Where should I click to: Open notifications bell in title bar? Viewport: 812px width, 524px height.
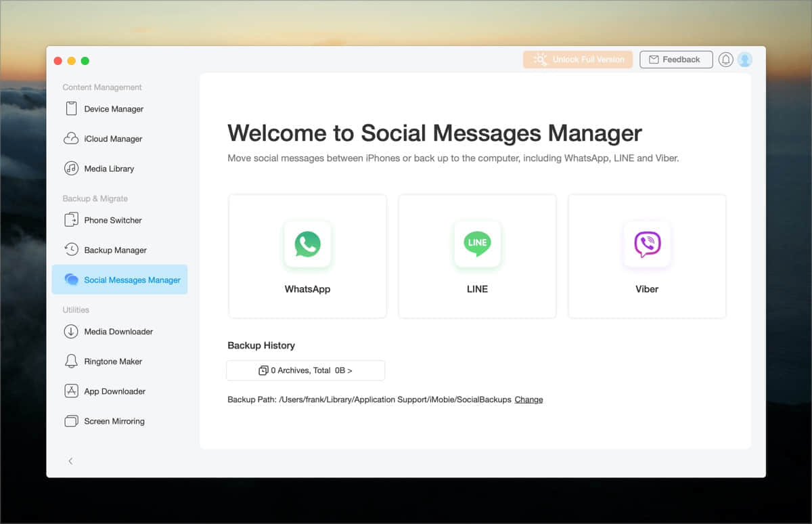726,60
